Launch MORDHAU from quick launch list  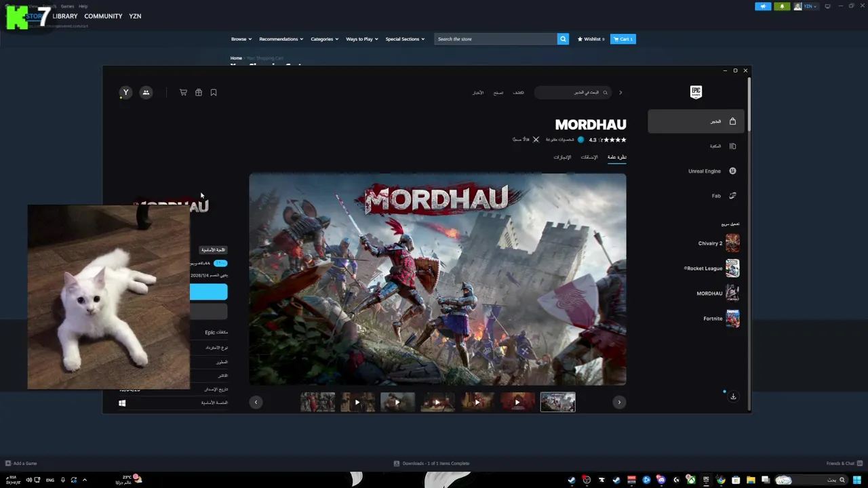coord(717,293)
